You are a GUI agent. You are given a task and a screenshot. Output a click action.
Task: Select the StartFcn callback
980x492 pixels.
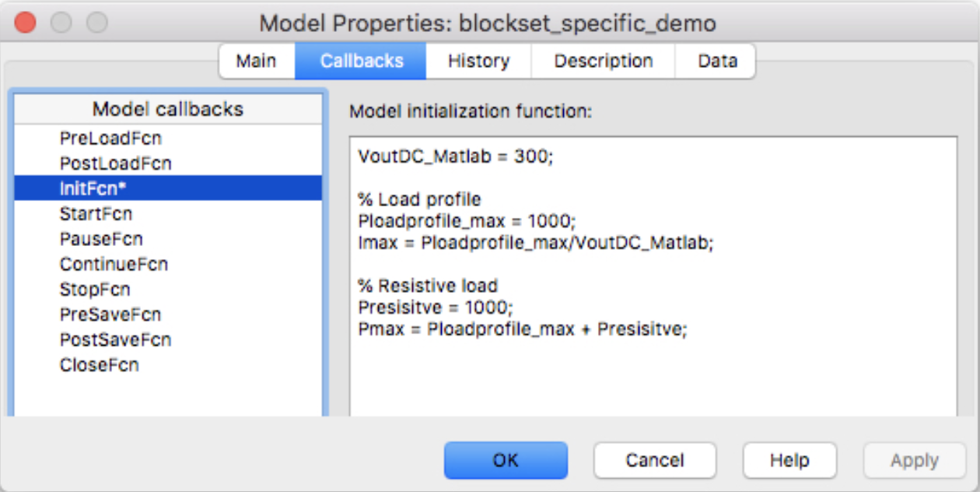coord(96,213)
